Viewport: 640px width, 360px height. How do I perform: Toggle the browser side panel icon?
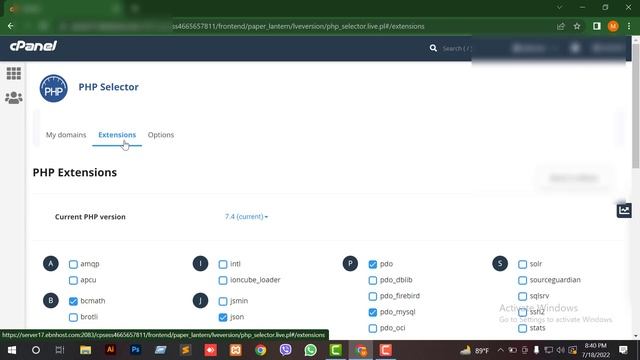(597, 26)
